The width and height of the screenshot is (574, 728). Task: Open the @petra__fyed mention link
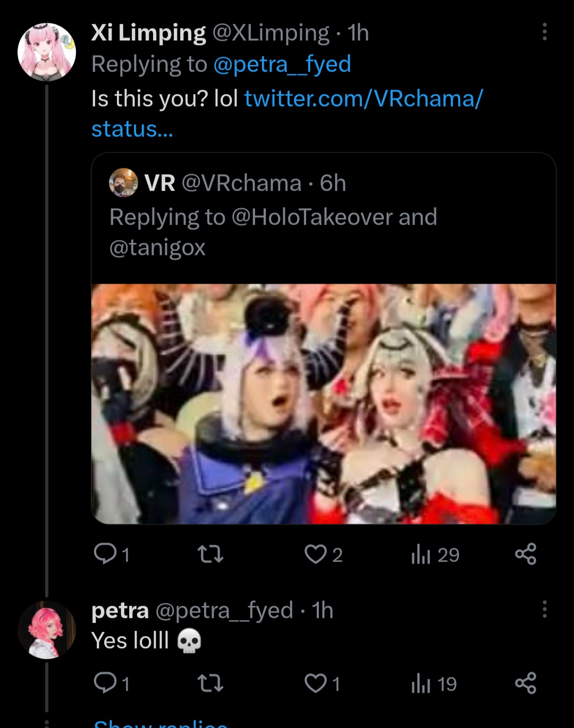click(282, 64)
